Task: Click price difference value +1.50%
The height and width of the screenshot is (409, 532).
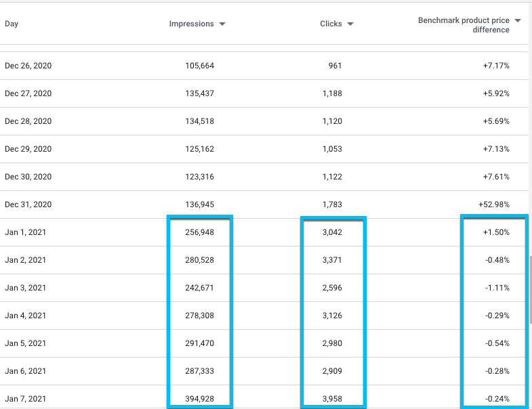Action: pyautogui.click(x=496, y=232)
